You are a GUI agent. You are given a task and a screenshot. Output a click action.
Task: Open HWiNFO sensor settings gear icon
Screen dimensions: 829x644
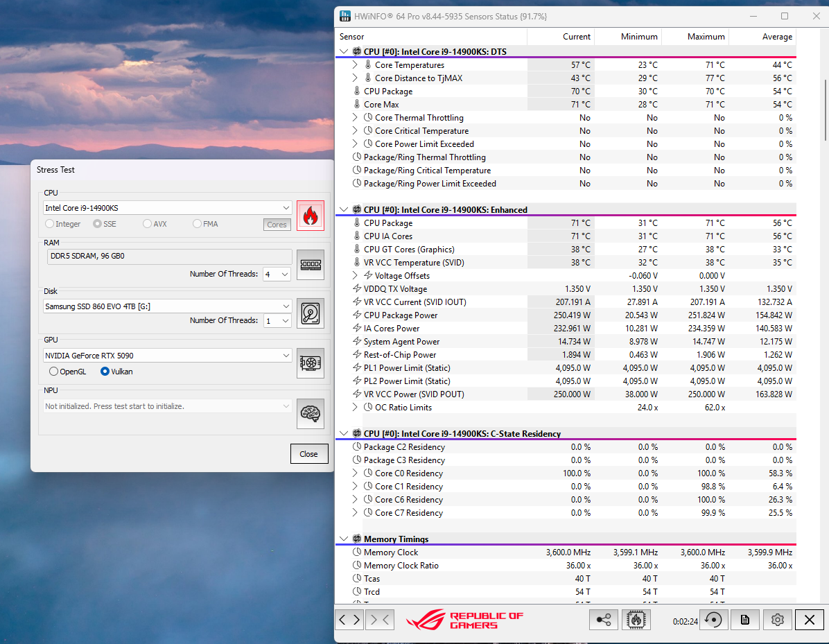pos(777,620)
